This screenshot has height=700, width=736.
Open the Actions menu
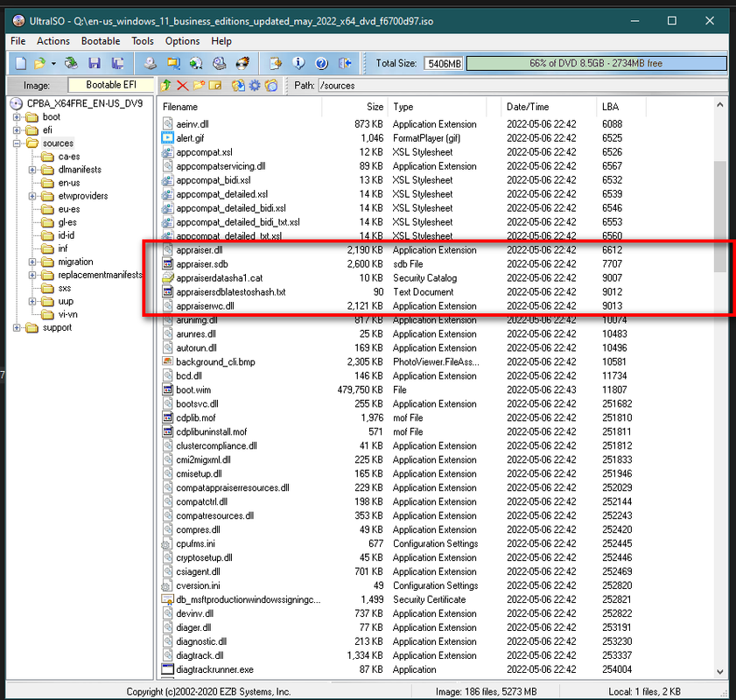click(53, 41)
